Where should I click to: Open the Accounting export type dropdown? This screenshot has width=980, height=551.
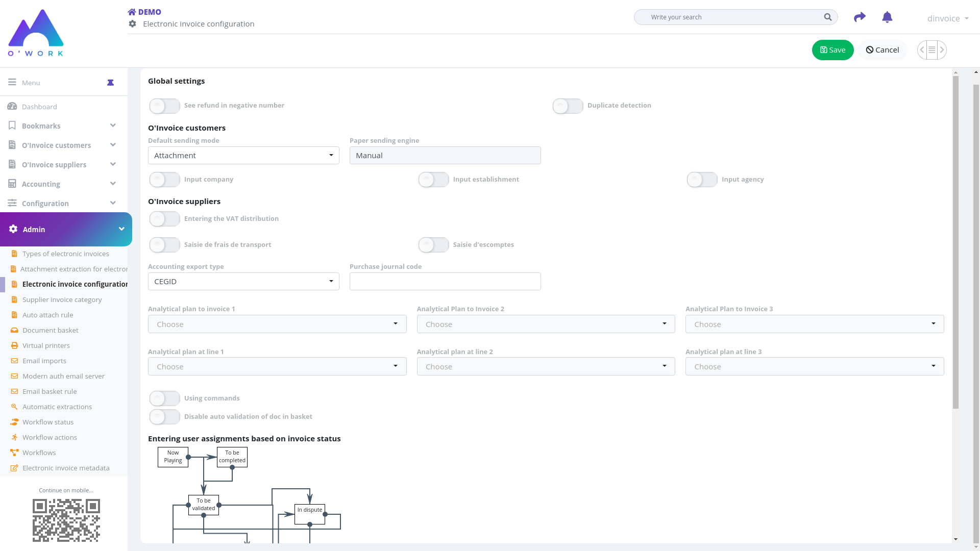point(243,282)
